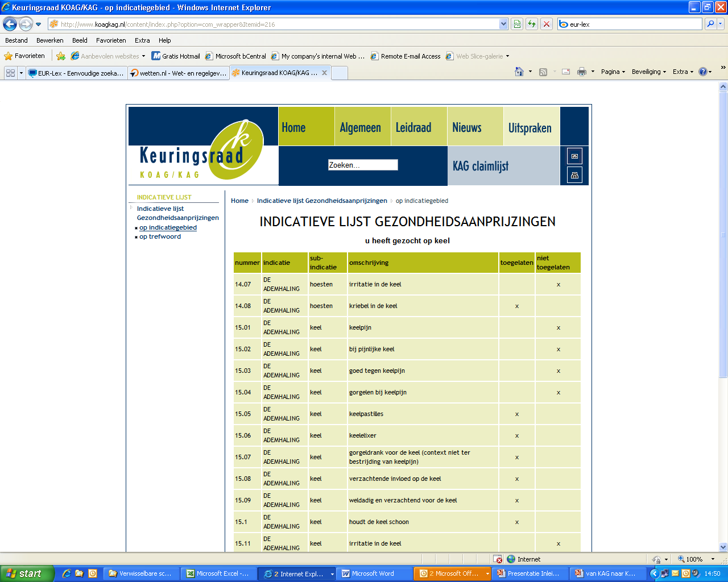The height and width of the screenshot is (582, 728).
Task: Click the Home breadcrumb link
Action: coord(239,201)
